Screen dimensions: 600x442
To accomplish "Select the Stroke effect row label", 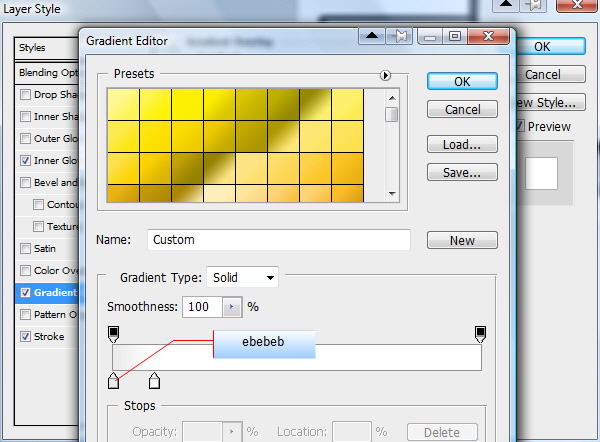I will pyautogui.click(x=49, y=337).
